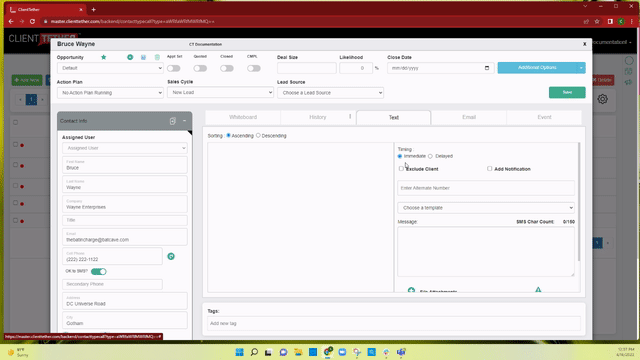Click the green star icon beside Opportunity
Viewport: 640px width, 360px height.
click(x=103, y=57)
